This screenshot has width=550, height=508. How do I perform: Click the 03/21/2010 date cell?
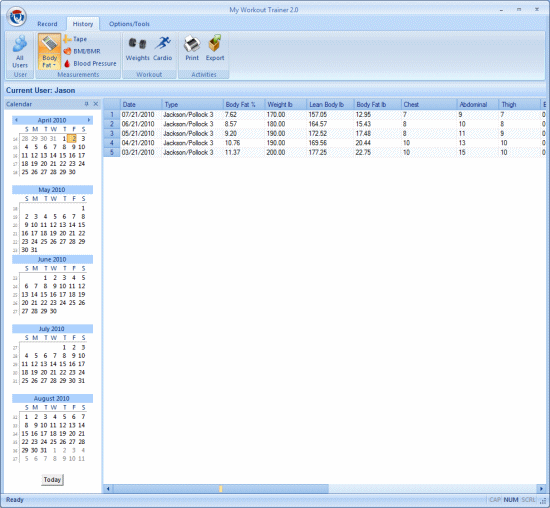click(x=141, y=153)
